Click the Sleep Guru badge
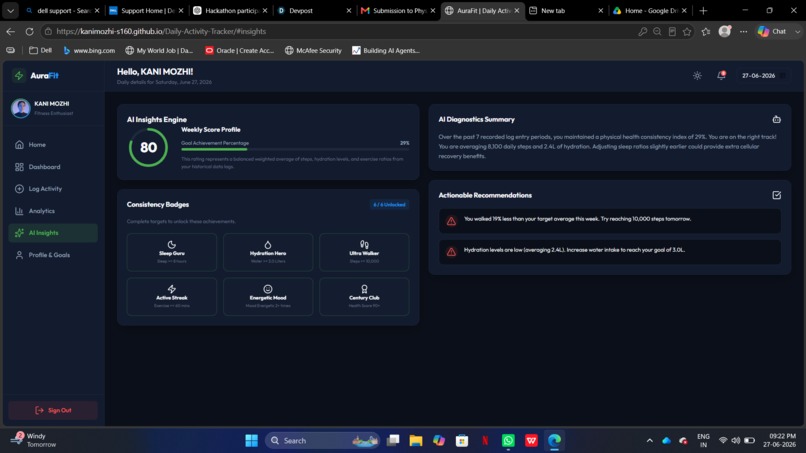The image size is (806, 453). 172,252
